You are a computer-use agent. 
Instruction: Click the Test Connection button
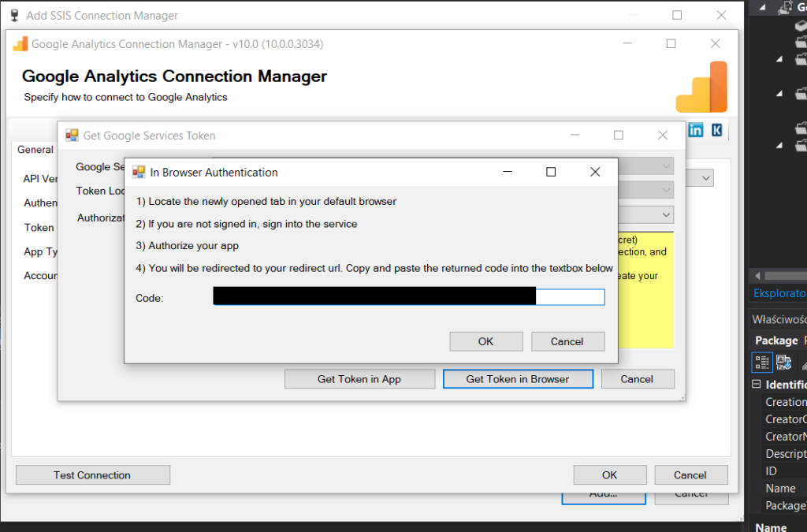point(93,475)
